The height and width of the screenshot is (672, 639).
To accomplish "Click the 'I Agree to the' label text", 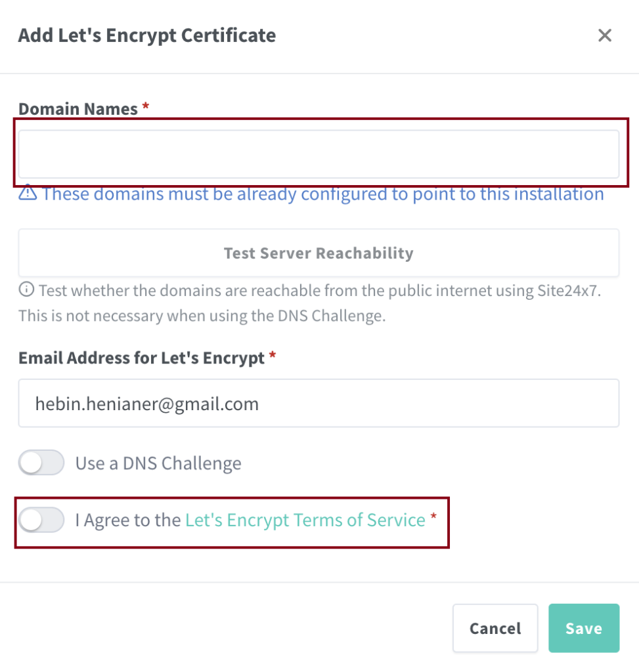I will [128, 520].
